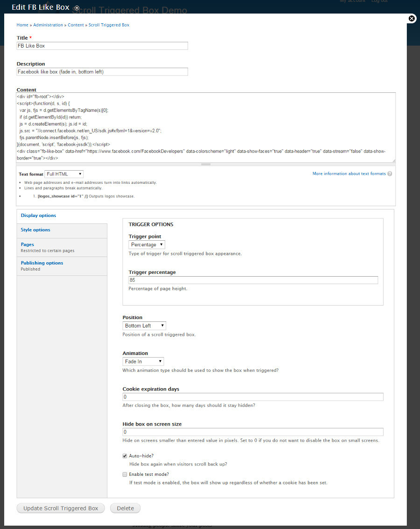
Task: Expand the Animation dropdown
Action: point(143,362)
